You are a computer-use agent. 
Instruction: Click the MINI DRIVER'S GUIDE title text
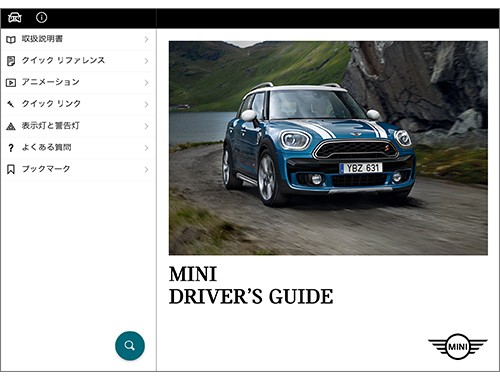(251, 285)
